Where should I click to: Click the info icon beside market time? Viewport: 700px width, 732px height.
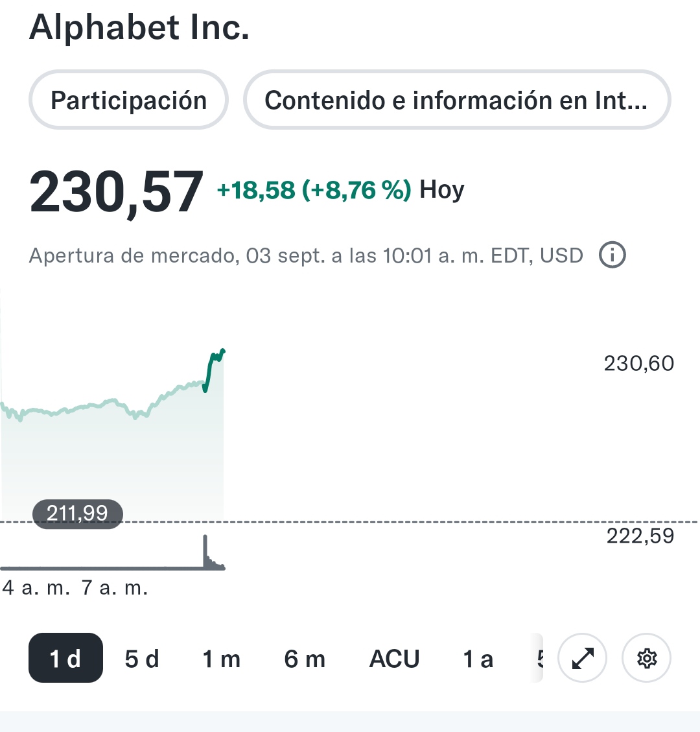612,255
